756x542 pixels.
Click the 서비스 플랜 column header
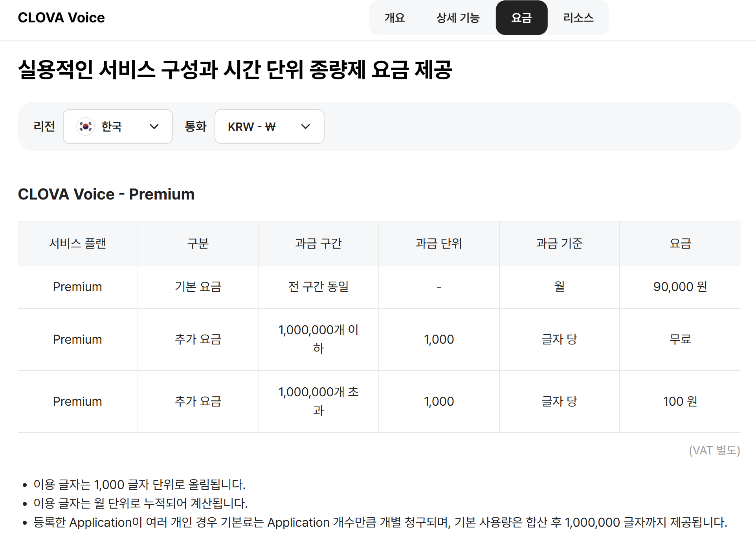[77, 244]
